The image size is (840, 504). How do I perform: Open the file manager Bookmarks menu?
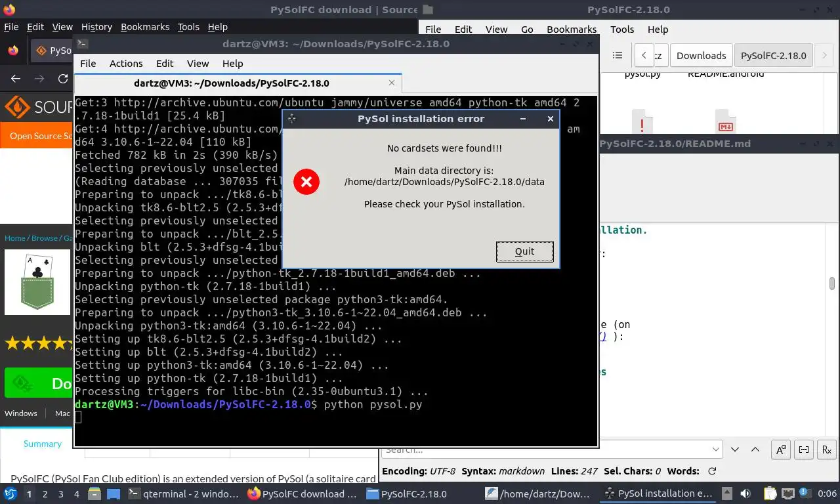pos(572,30)
